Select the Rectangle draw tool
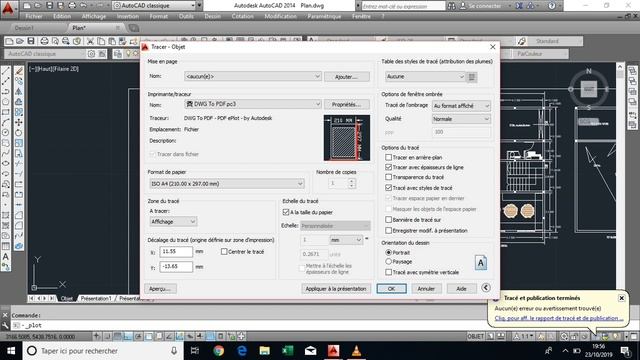 coord(6,112)
